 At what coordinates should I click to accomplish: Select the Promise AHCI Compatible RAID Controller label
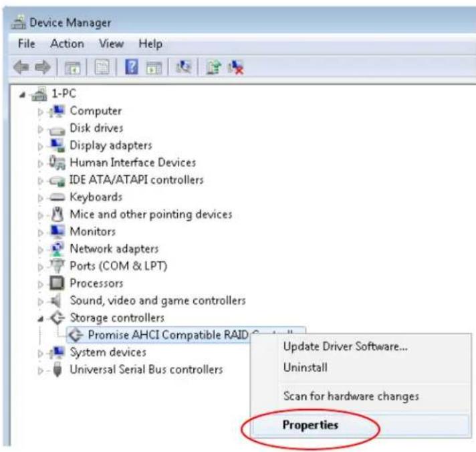point(168,335)
